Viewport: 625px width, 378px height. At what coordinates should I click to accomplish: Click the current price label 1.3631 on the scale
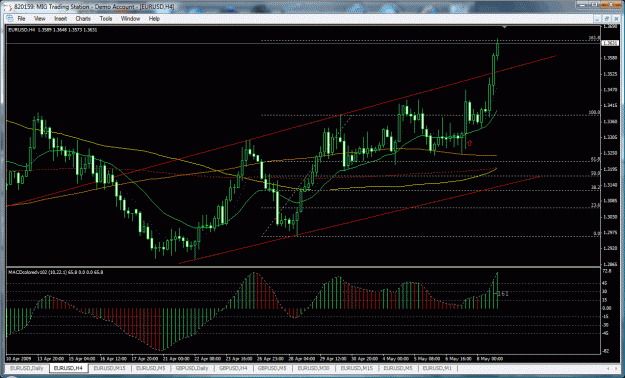tap(609, 43)
